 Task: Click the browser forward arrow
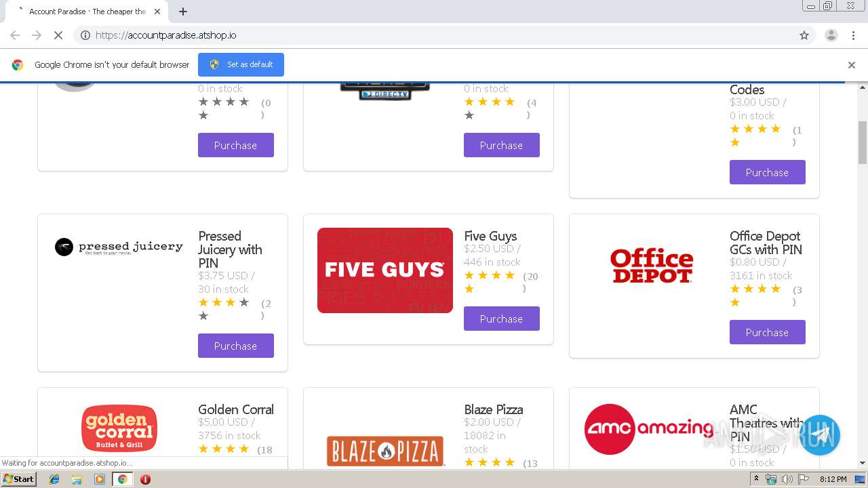click(x=37, y=35)
